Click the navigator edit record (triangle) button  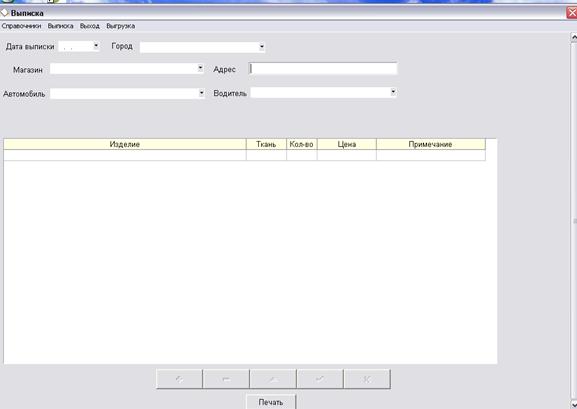[273, 379]
